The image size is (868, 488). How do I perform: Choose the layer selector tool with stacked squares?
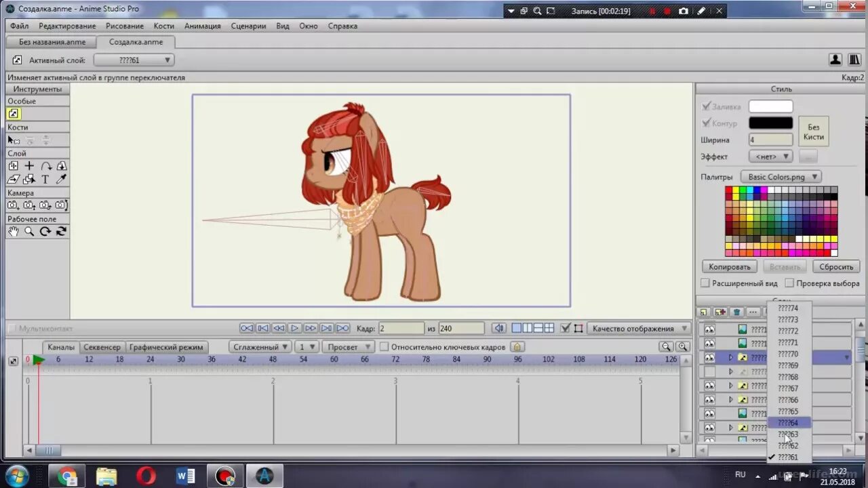click(x=29, y=180)
